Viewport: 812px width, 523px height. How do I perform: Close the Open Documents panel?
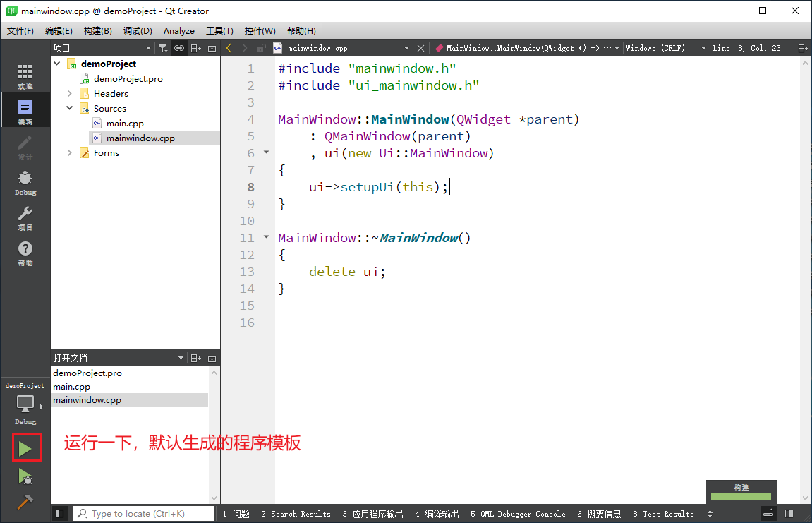[212, 358]
